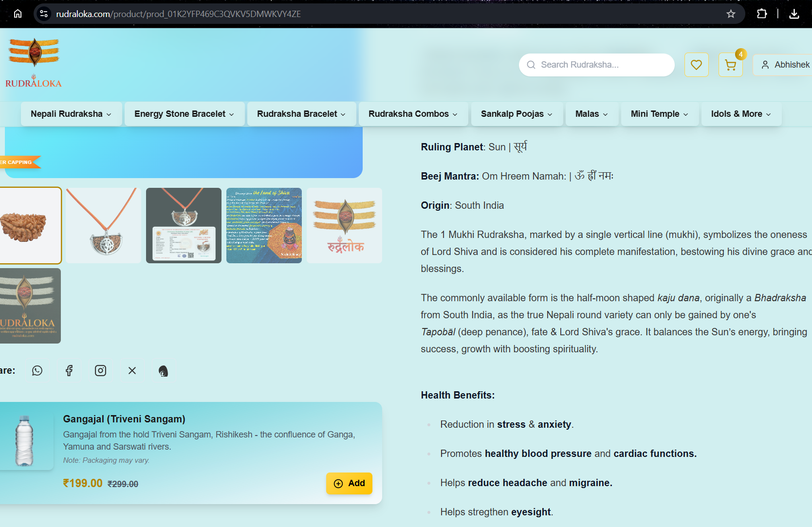The width and height of the screenshot is (812, 527).
Task: Expand the Sankalp Poojas menu
Action: point(517,114)
